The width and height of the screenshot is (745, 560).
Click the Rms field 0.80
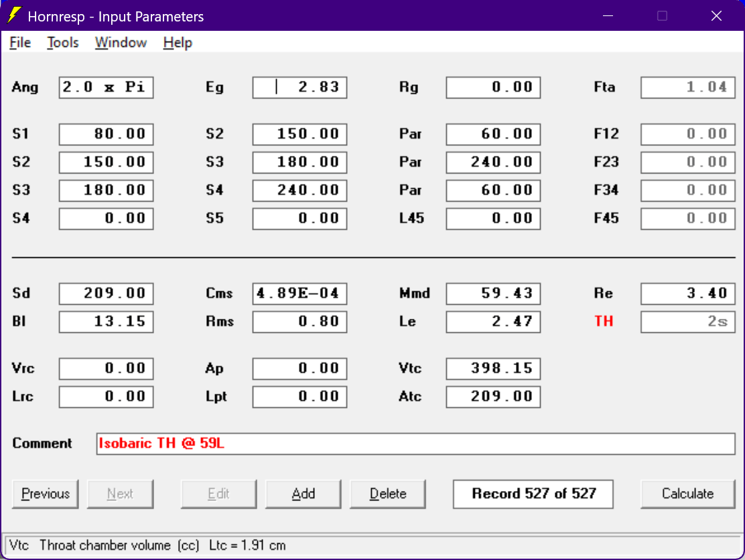pos(299,322)
